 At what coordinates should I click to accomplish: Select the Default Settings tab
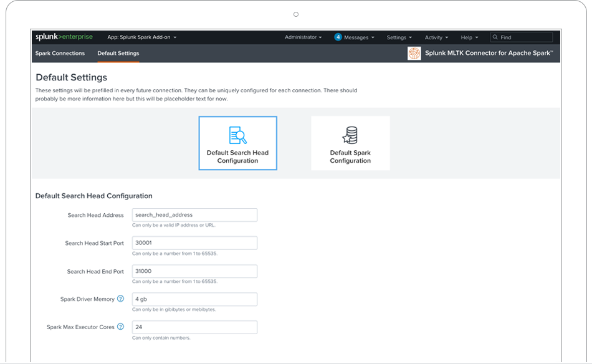point(118,53)
